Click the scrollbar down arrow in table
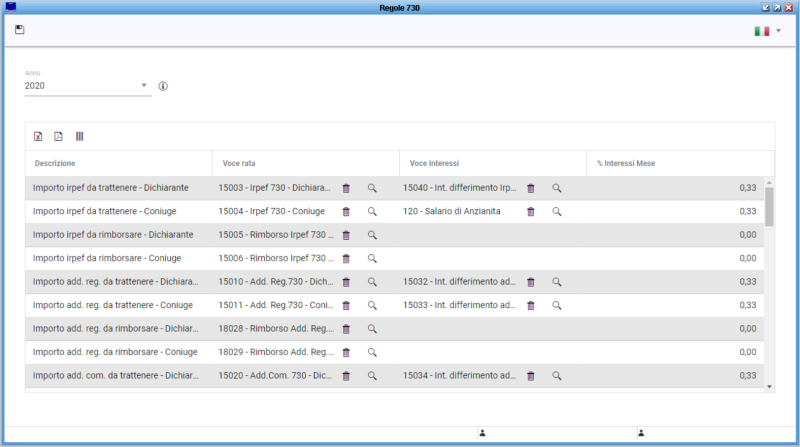Image resolution: width=800 pixels, height=447 pixels. (769, 385)
